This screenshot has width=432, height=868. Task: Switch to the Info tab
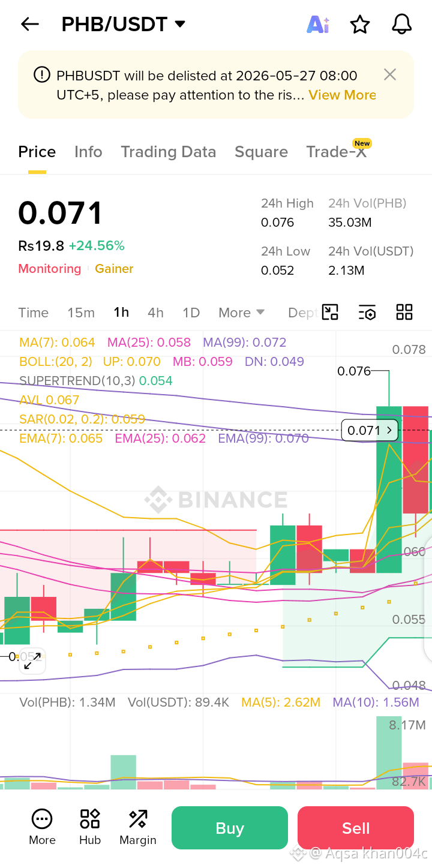click(x=88, y=152)
